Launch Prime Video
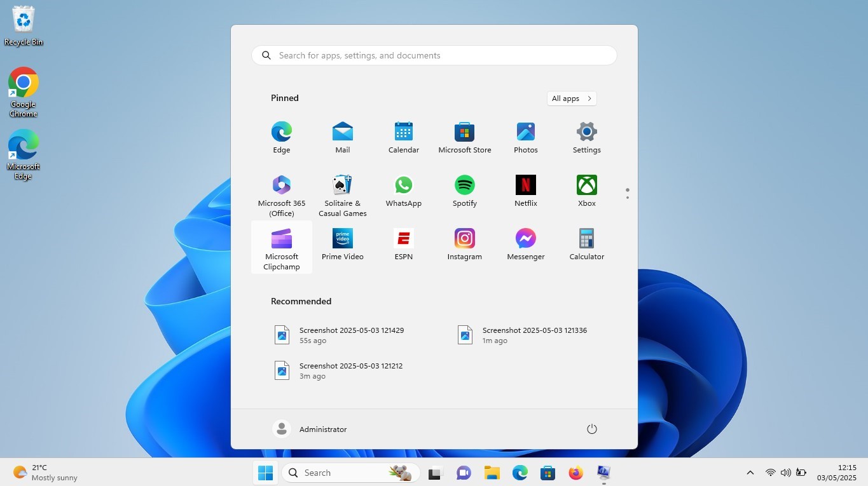This screenshot has height=486, width=868. coord(343,245)
